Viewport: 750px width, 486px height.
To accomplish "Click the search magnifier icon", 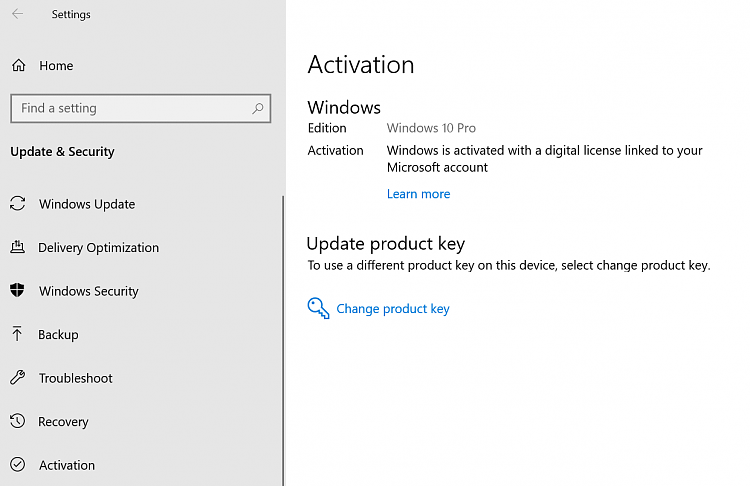I will (x=257, y=109).
